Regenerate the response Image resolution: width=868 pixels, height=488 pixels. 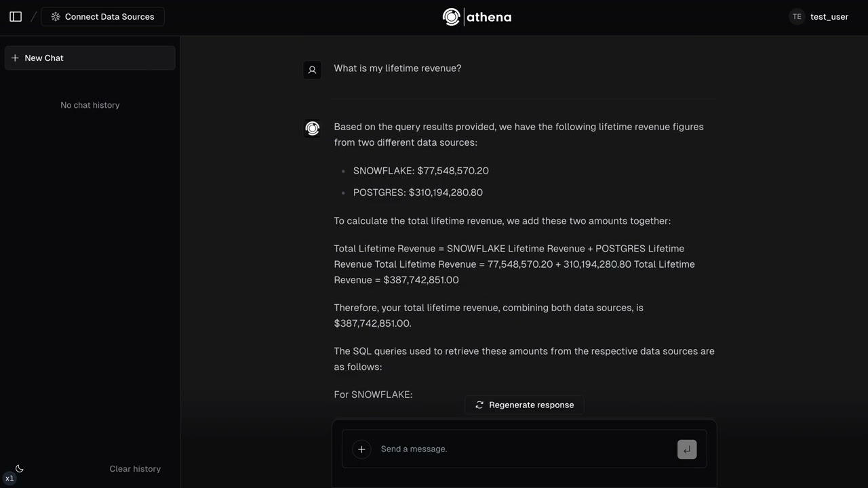tap(524, 405)
